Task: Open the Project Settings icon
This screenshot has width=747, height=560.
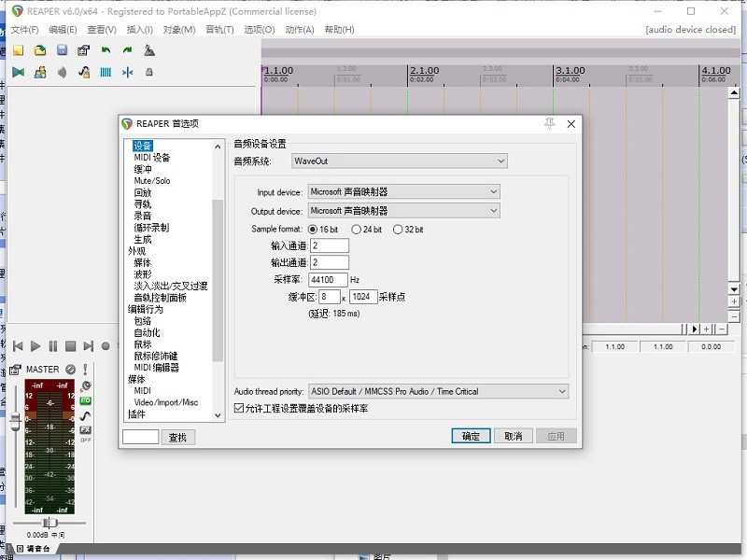Action: click(82, 49)
